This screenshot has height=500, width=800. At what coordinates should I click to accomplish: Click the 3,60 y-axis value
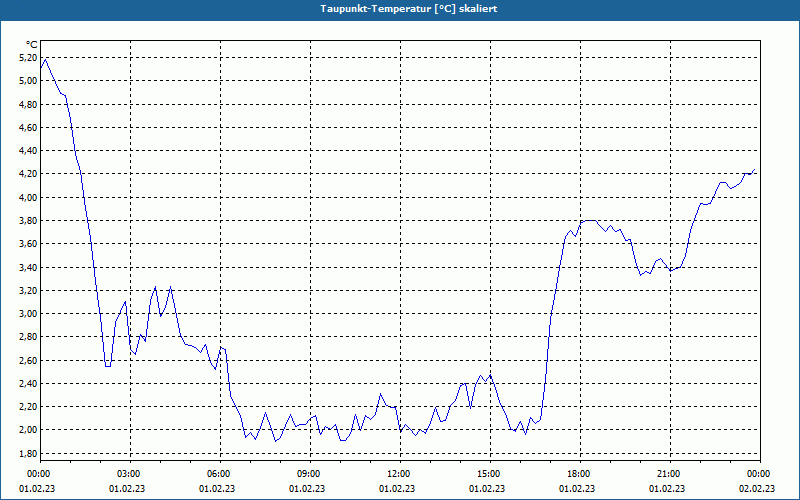(x=28, y=244)
